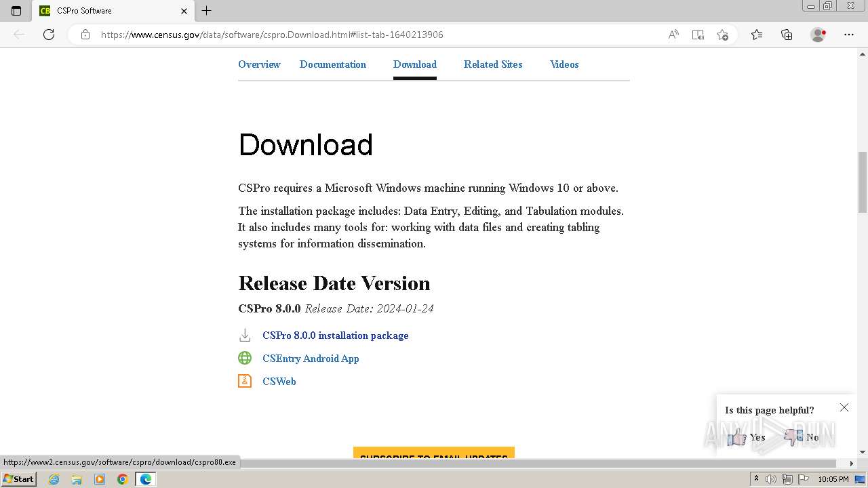This screenshot has height=488, width=868.
Task: Switch to the Documentation tab
Action: tap(333, 64)
